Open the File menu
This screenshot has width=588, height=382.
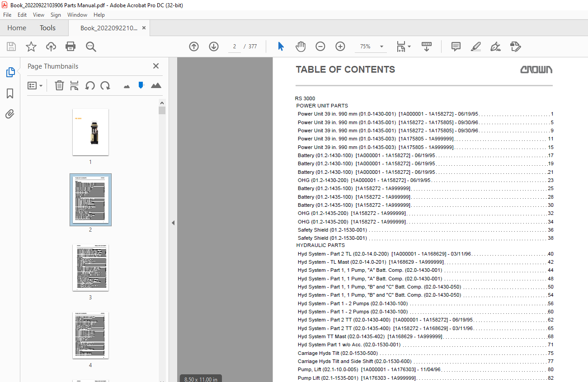click(x=7, y=15)
